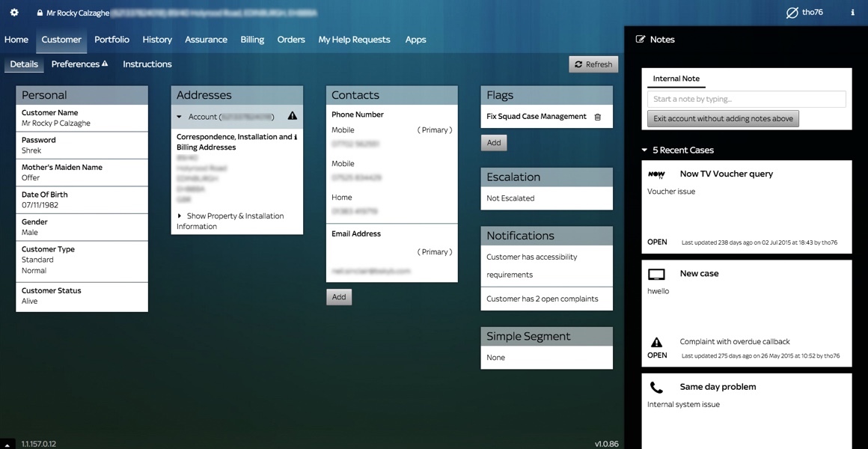Click the NOW TV logo icon
Image resolution: width=868 pixels, height=449 pixels.
point(656,174)
